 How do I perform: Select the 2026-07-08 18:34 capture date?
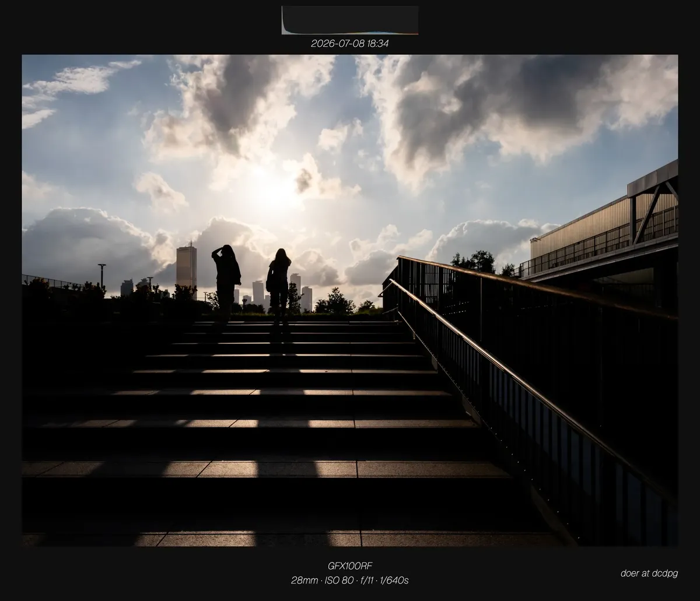[349, 44]
